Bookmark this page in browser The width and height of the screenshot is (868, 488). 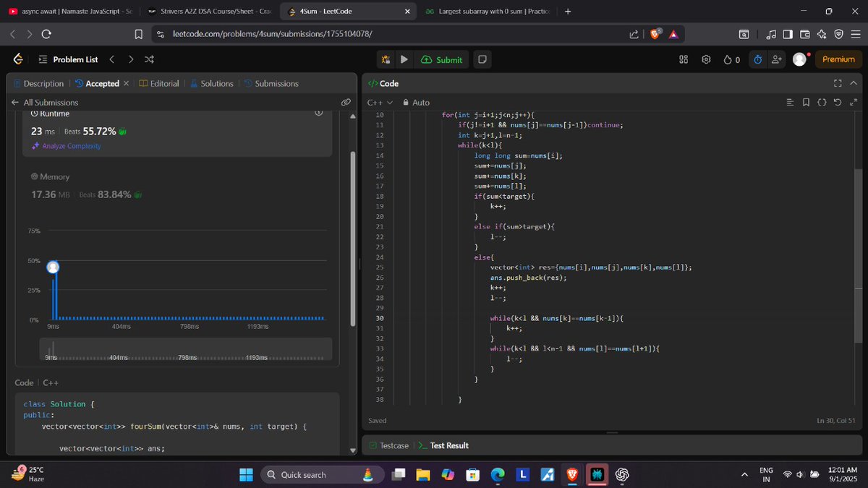pos(138,33)
